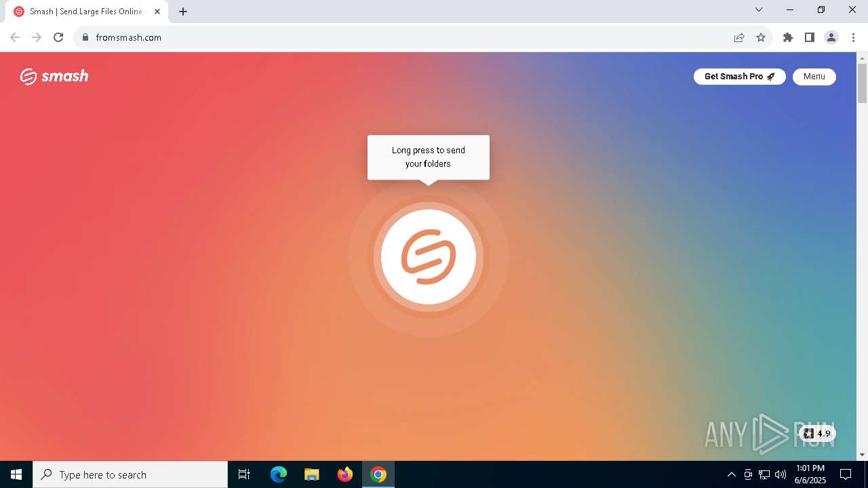Expand the tab search dropdown chevron
The height and width of the screenshot is (488, 868).
tap(759, 9)
